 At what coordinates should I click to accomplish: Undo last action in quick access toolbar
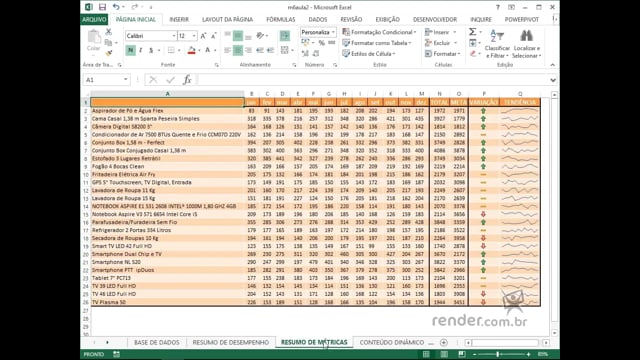pyautogui.click(x=116, y=7)
